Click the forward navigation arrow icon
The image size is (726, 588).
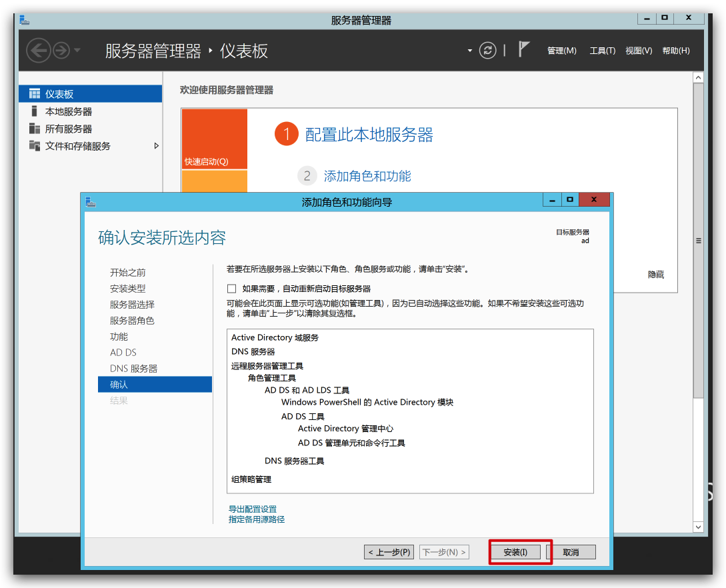(x=61, y=51)
